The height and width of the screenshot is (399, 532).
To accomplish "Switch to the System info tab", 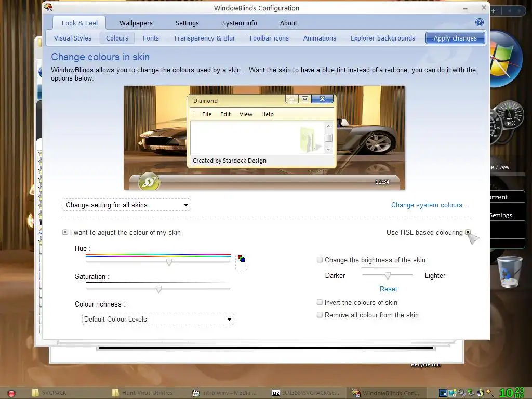I will click(240, 23).
